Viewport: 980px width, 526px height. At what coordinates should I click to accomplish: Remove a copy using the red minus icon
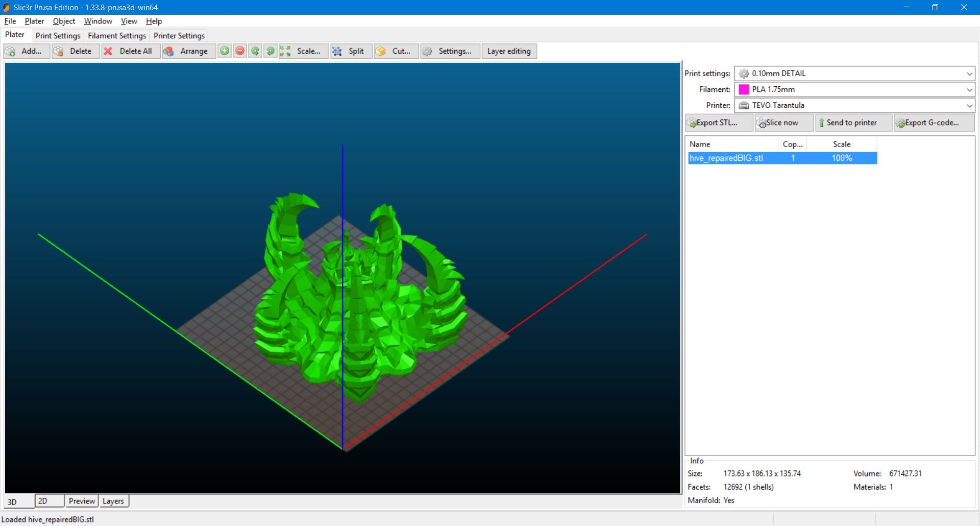click(240, 51)
